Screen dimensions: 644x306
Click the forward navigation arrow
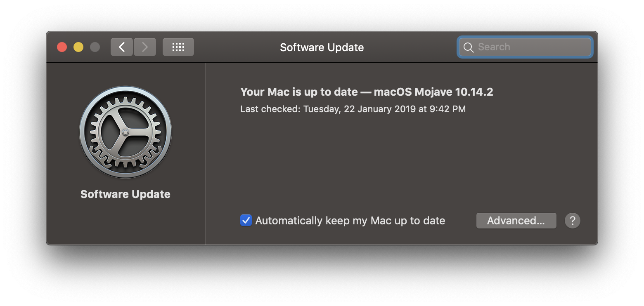pyautogui.click(x=145, y=47)
